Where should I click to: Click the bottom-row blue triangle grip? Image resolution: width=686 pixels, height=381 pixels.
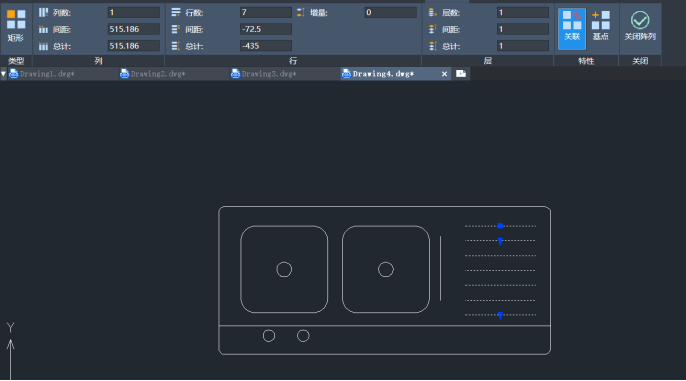[x=500, y=315]
